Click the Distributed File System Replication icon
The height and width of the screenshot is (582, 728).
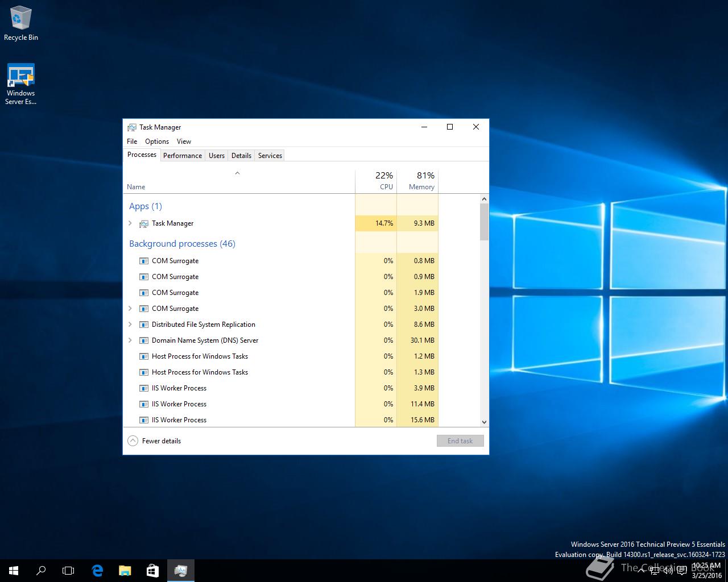pos(144,325)
